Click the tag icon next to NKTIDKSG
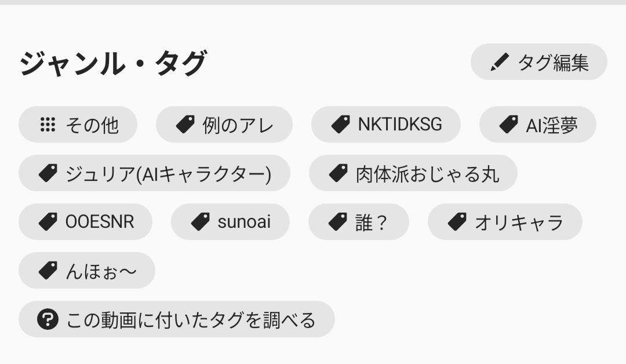This screenshot has height=364, width=626. coord(341,125)
